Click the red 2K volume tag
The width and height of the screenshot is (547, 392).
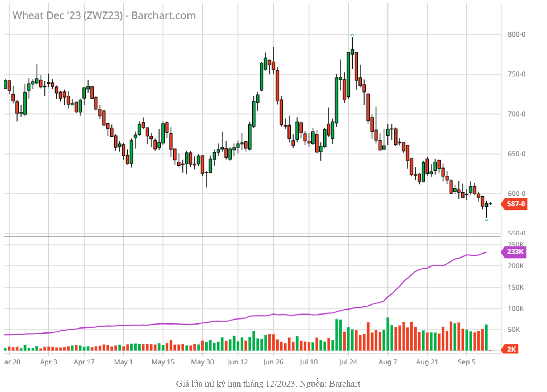click(510, 349)
